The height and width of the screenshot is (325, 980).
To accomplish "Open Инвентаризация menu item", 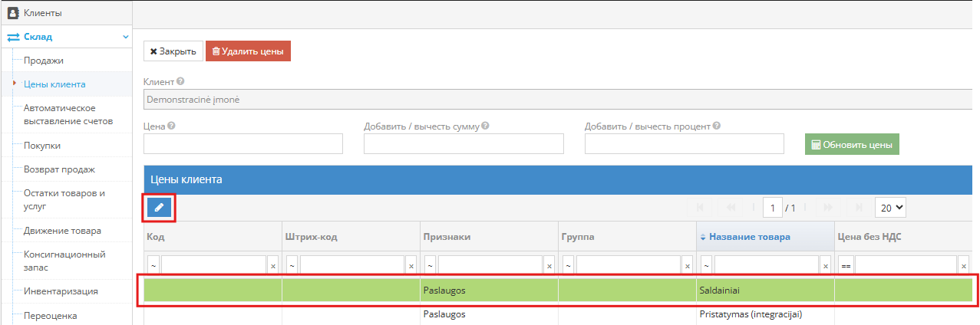I will 61,291.
